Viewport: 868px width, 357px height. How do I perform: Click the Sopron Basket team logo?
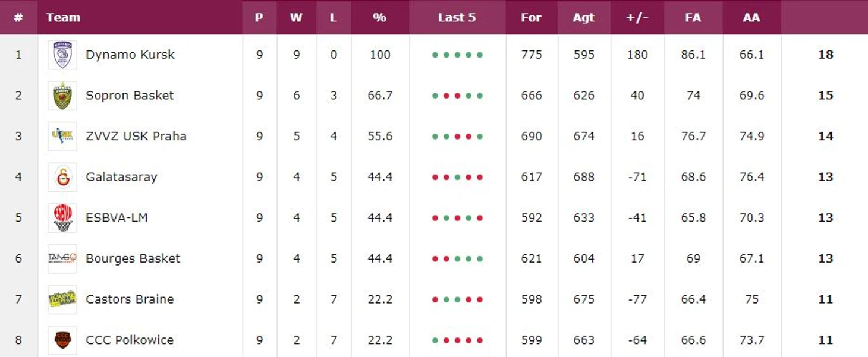[x=62, y=96]
